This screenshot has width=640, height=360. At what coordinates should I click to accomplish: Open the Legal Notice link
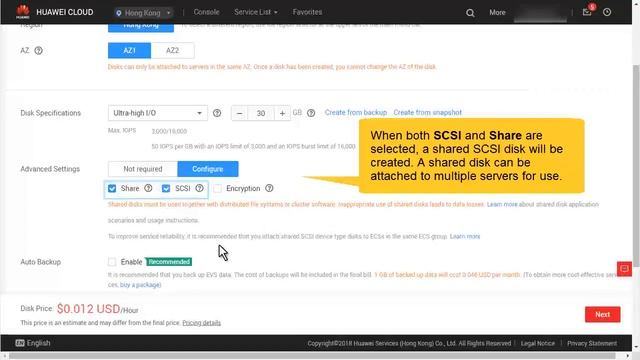click(x=538, y=343)
